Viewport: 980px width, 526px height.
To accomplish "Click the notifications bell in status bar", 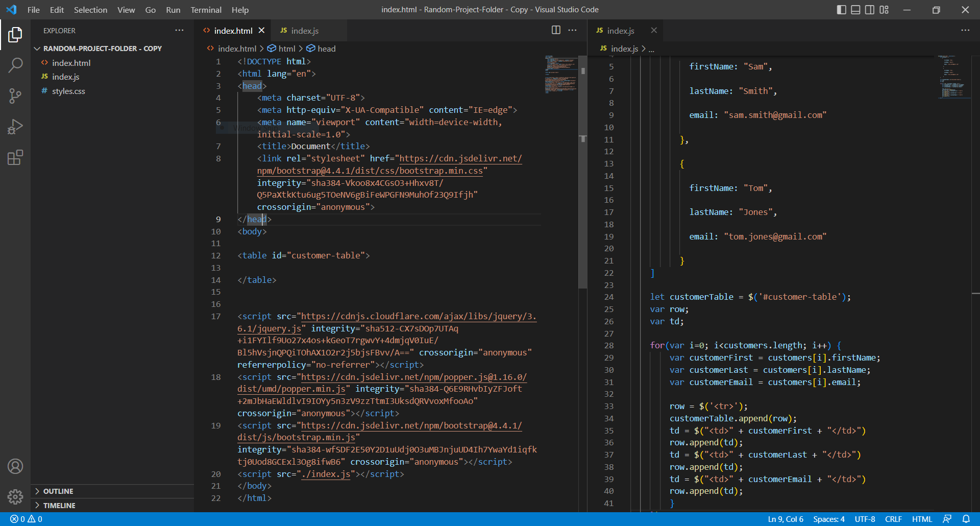I will pos(966,519).
